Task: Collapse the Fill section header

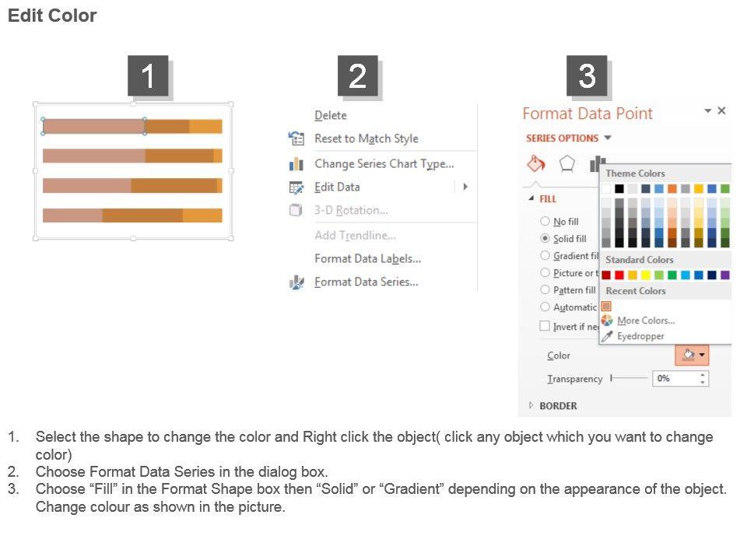Action: pos(531,199)
